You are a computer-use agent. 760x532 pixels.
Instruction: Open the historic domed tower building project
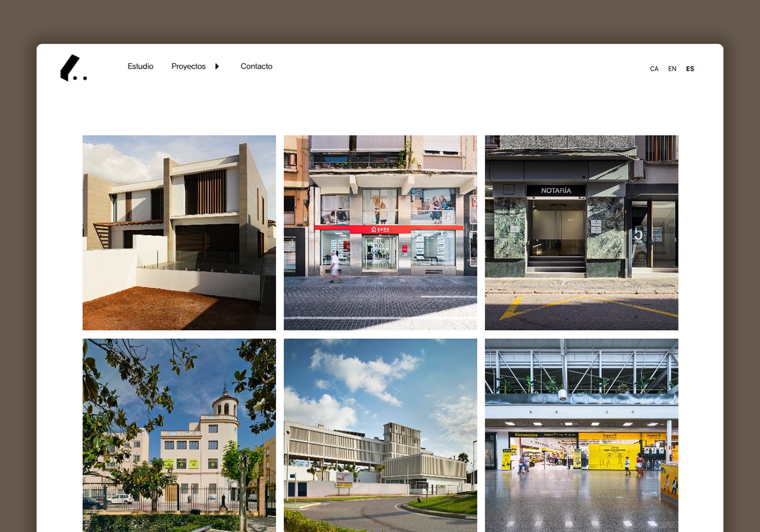(179, 435)
